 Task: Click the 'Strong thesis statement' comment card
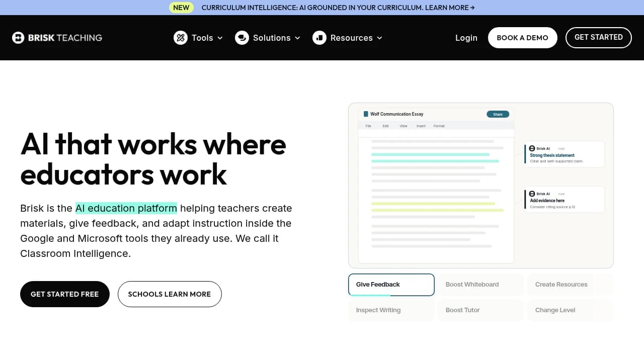pyautogui.click(x=565, y=154)
